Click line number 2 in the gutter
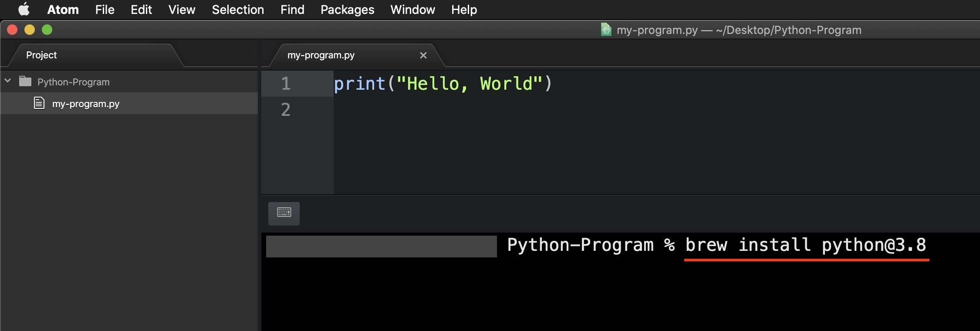This screenshot has width=980, height=331. pyautogui.click(x=286, y=109)
